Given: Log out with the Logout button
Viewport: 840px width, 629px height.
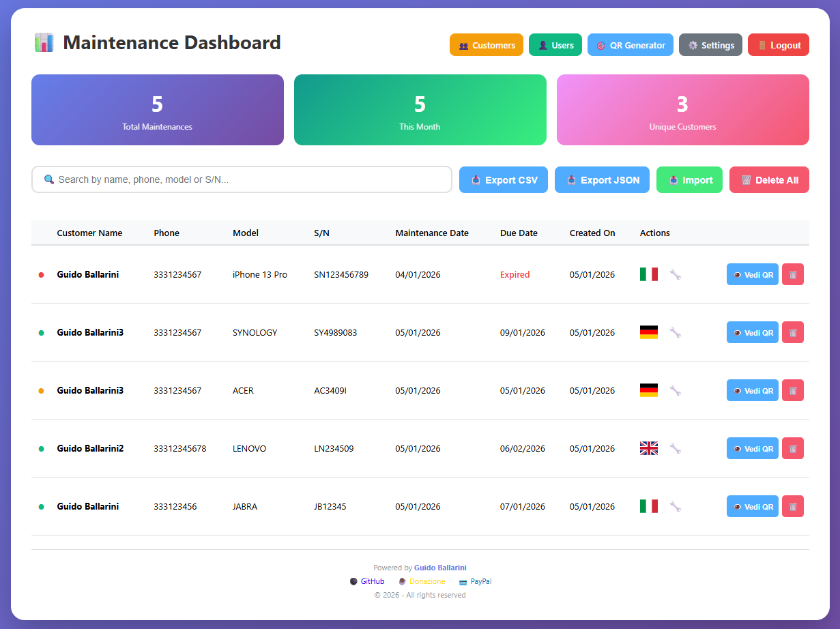Looking at the screenshot, I should 779,45.
